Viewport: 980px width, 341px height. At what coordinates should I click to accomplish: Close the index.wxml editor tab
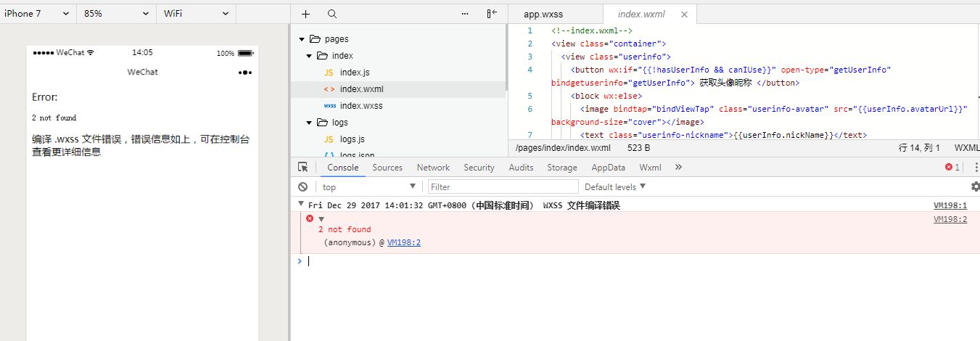pyautogui.click(x=684, y=15)
